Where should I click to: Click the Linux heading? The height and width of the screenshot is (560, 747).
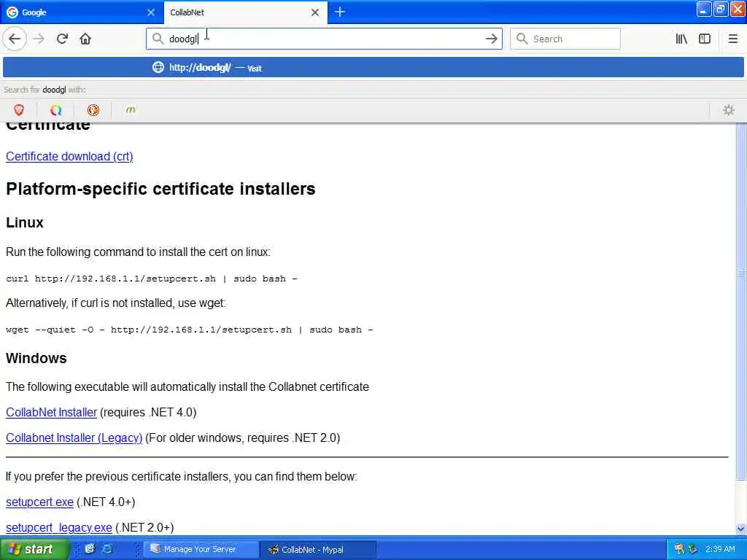coord(25,222)
